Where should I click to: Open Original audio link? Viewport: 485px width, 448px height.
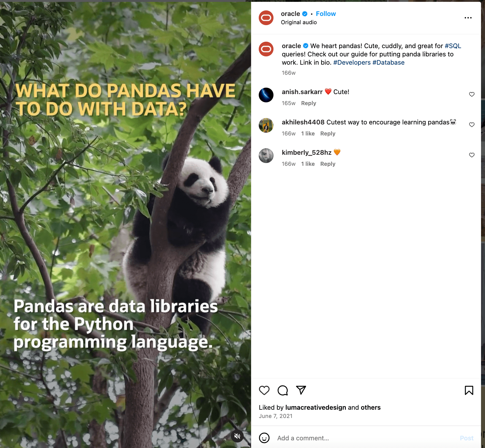click(x=299, y=22)
